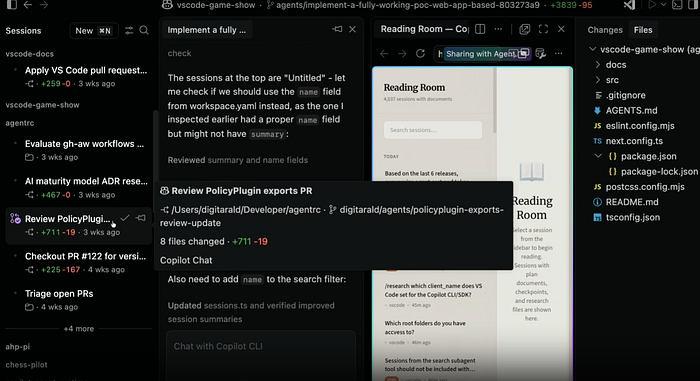The height and width of the screenshot is (381, 700).
Task: Switch to the Changes tab
Action: coord(605,30)
